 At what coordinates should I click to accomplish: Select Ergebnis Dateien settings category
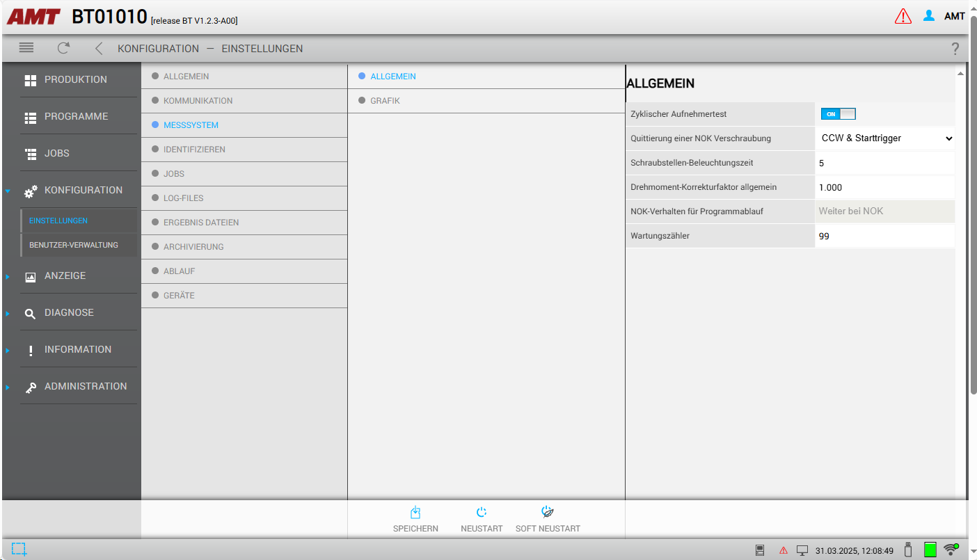(244, 223)
